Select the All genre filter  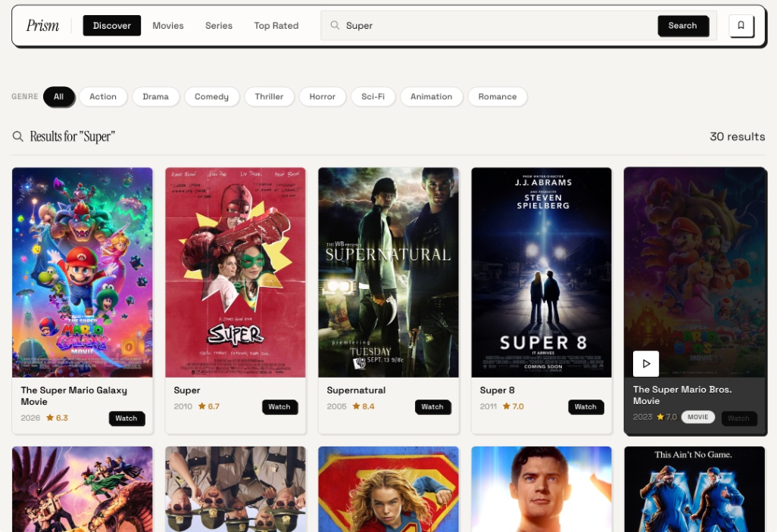(x=58, y=97)
